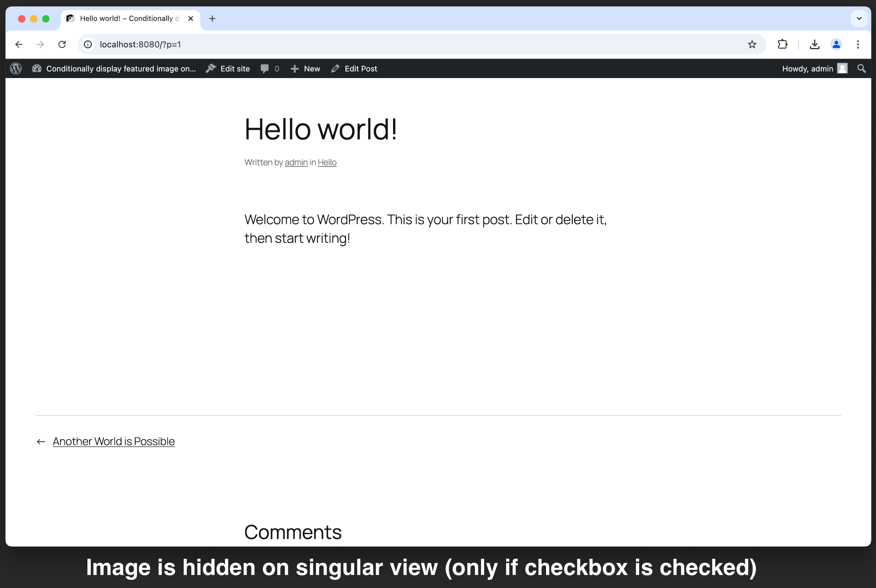Click the Comments heading

[x=293, y=532]
